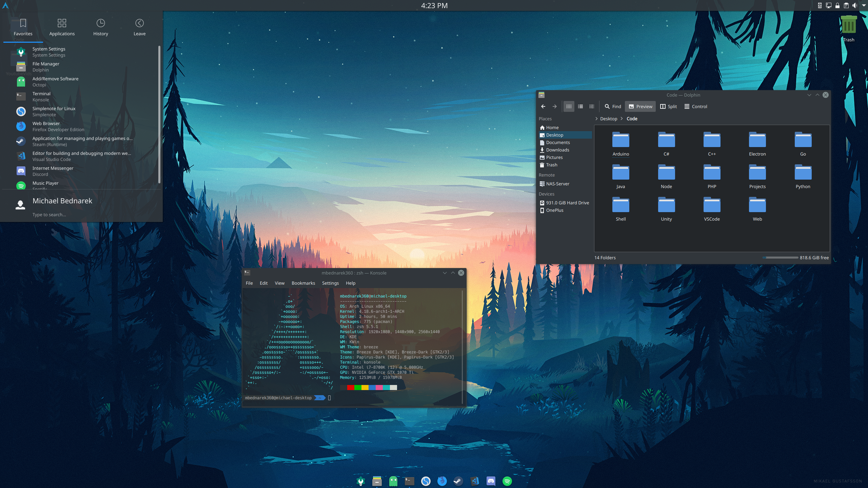Select the VSCode folder

[x=712, y=209]
